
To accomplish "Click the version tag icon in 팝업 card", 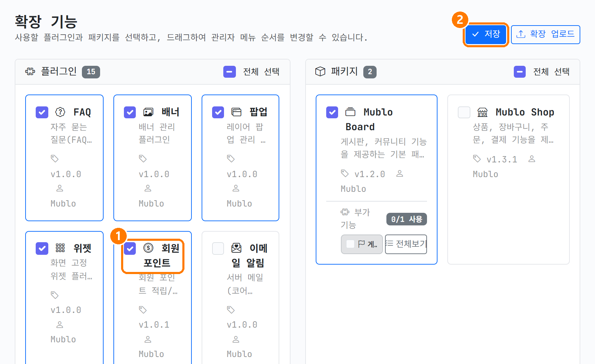I will 231,159.
